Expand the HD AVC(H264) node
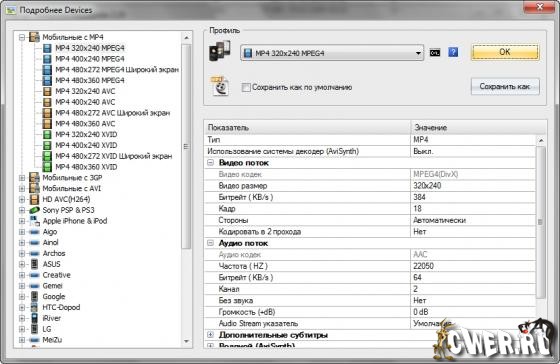 pyautogui.click(x=22, y=199)
